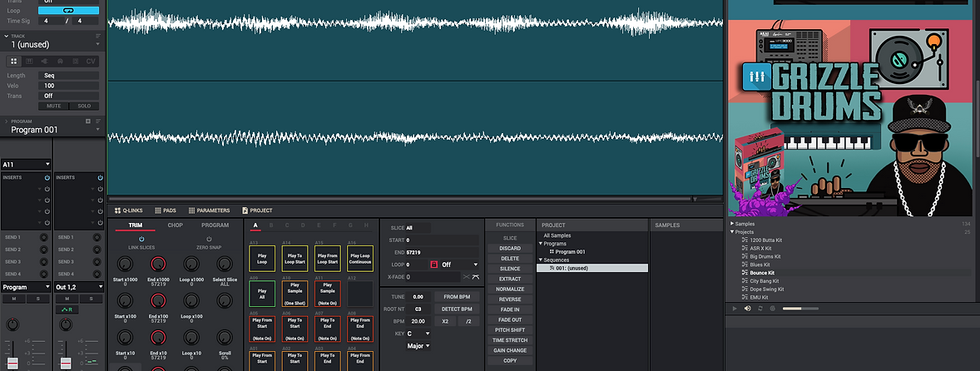Expand the Samples folder in browser
The width and height of the screenshot is (980, 371).
[x=732, y=224]
